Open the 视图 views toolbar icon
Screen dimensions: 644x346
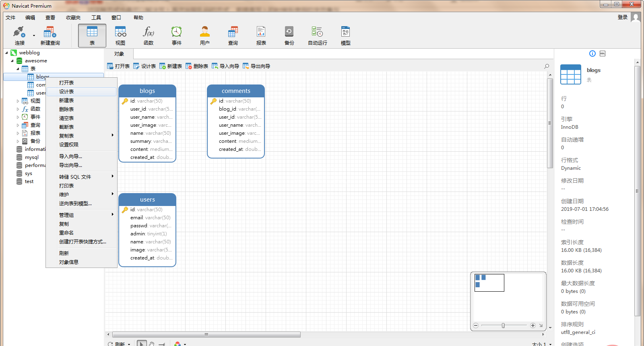tap(120, 35)
